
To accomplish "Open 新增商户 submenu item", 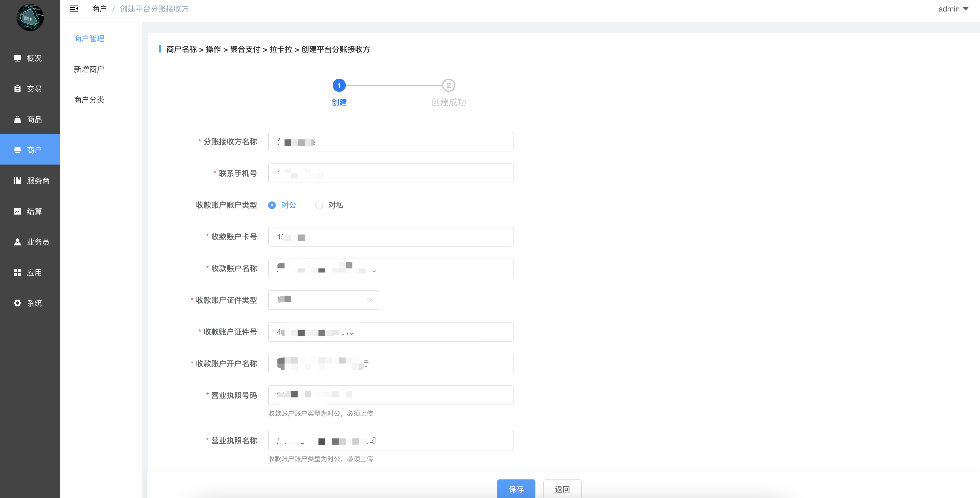I will [x=89, y=69].
